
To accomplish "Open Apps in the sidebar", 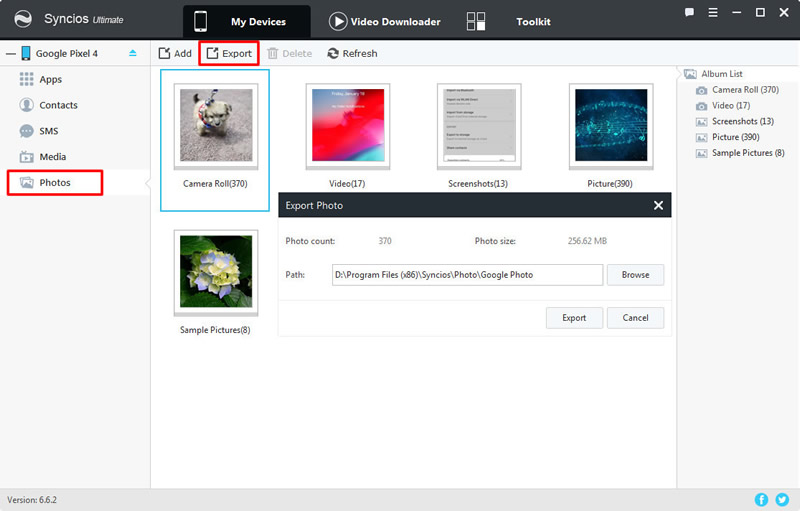I will click(51, 80).
